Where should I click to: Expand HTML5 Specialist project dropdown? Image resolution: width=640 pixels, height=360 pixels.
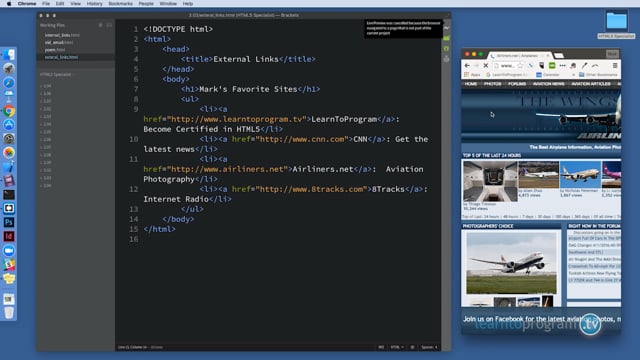(x=57, y=75)
